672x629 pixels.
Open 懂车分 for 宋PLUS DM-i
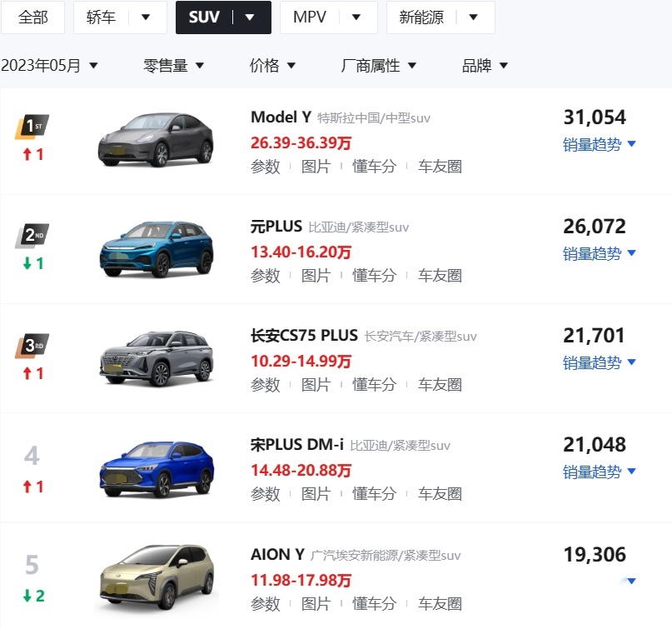(x=374, y=494)
